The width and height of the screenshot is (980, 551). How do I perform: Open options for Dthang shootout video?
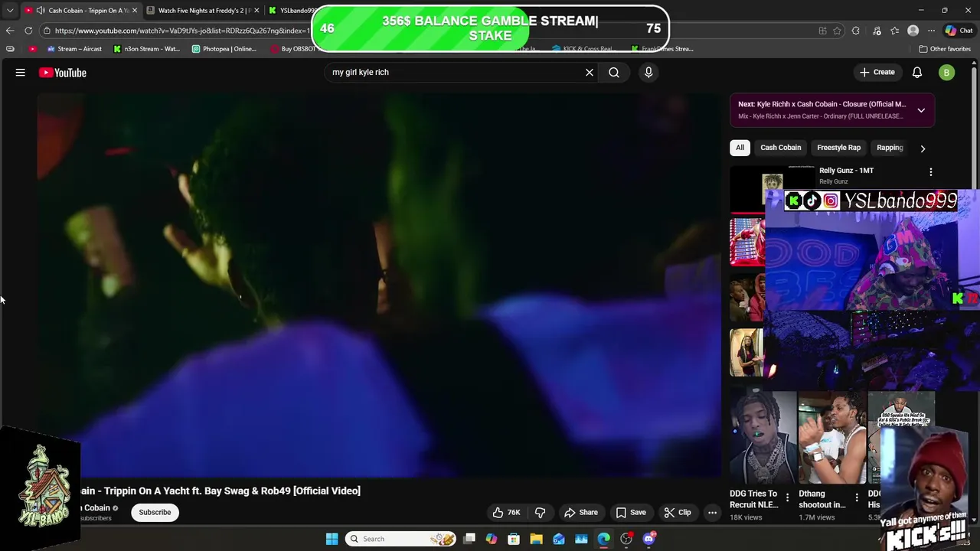pyautogui.click(x=857, y=497)
